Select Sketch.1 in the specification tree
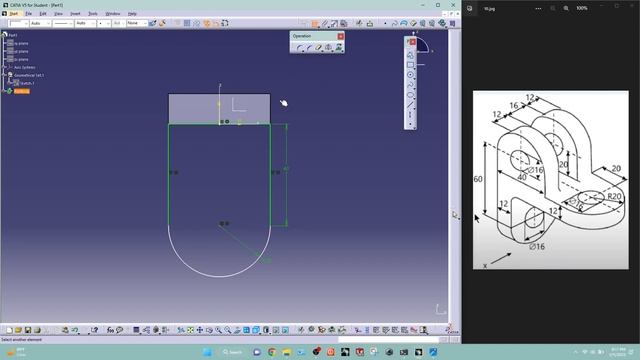 pyautogui.click(x=27, y=83)
